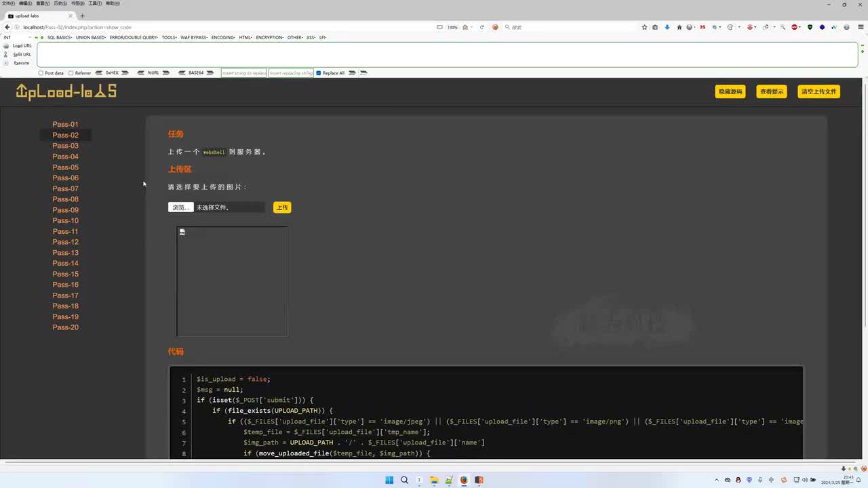Click the yellow 清空上传文件 button
868x488 pixels.
click(819, 91)
